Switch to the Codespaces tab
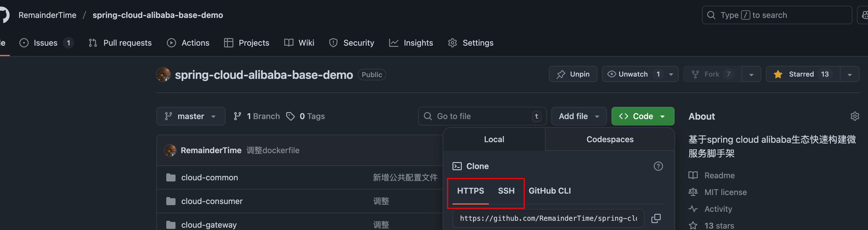This screenshot has height=230, width=868. coord(610,139)
